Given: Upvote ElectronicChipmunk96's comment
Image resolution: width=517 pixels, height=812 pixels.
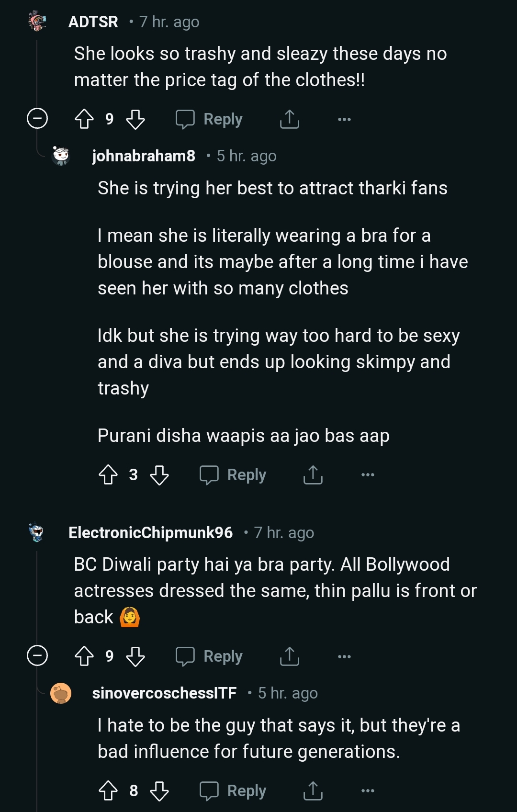Looking at the screenshot, I should (84, 656).
